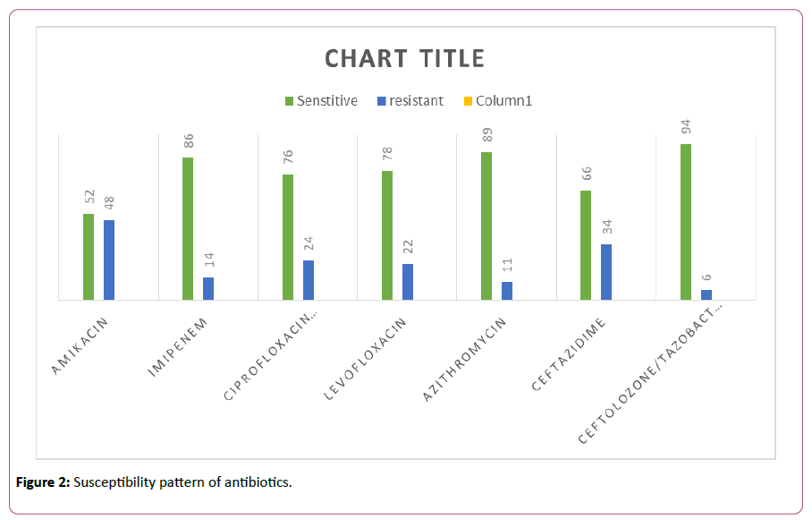Viewport: 812px width, 520px height.
Task: Click the Ceftolozone/Tazobactam green bar labeled 94
Action: click(686, 222)
